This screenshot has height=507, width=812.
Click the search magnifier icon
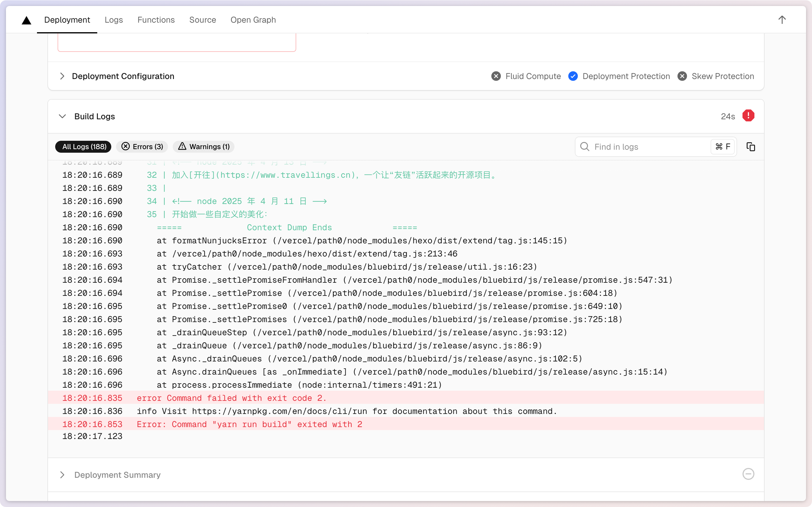point(585,146)
